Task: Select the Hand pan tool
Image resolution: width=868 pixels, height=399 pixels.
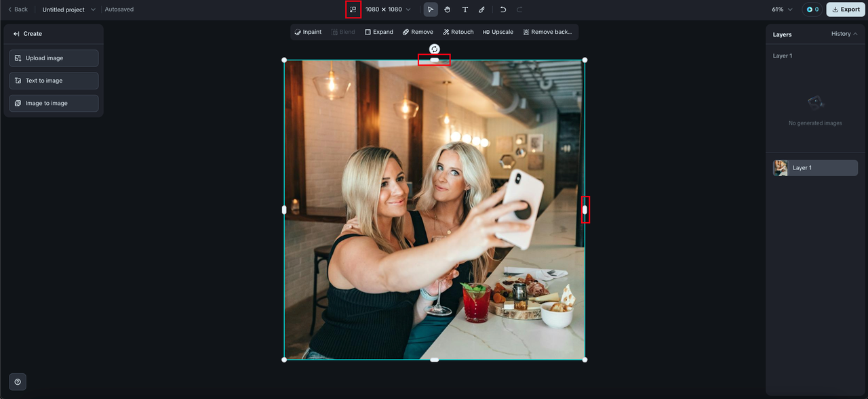Action: (448, 9)
